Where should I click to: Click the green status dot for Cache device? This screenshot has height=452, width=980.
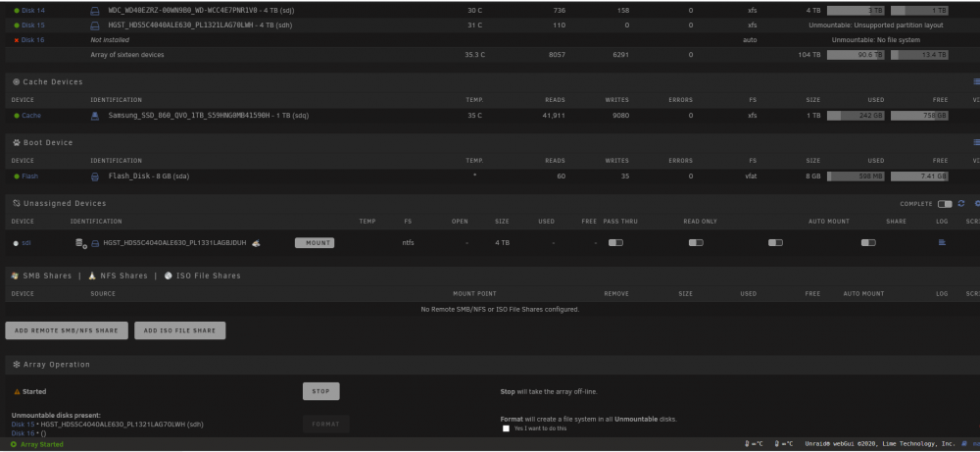[17, 116]
